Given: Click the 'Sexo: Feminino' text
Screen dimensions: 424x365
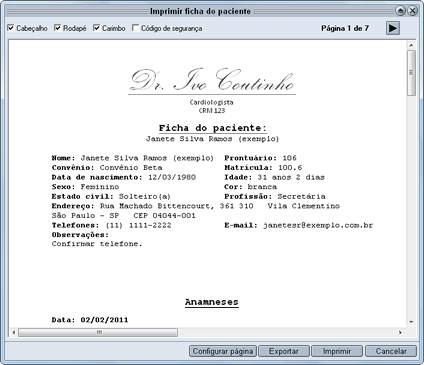Looking at the screenshot, I should tap(85, 187).
